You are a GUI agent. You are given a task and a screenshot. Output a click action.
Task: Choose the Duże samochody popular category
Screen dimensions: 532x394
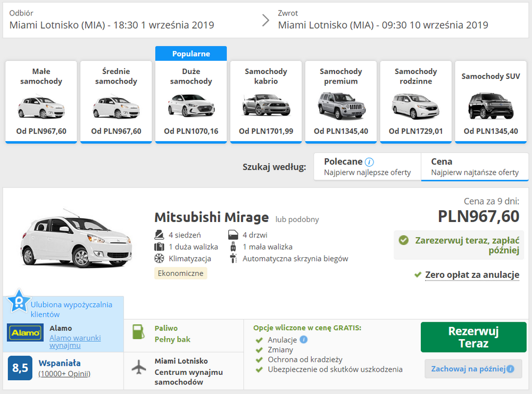(191, 102)
